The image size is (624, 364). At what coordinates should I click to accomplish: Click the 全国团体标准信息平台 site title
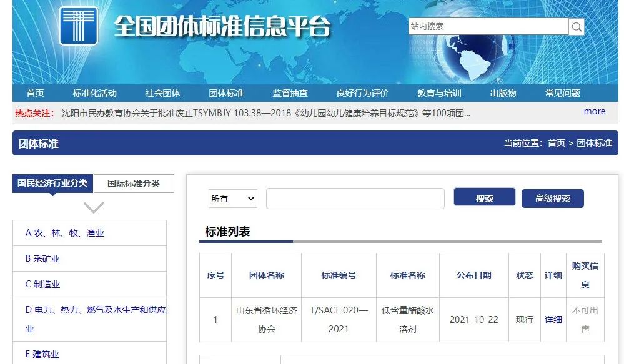click(x=222, y=26)
